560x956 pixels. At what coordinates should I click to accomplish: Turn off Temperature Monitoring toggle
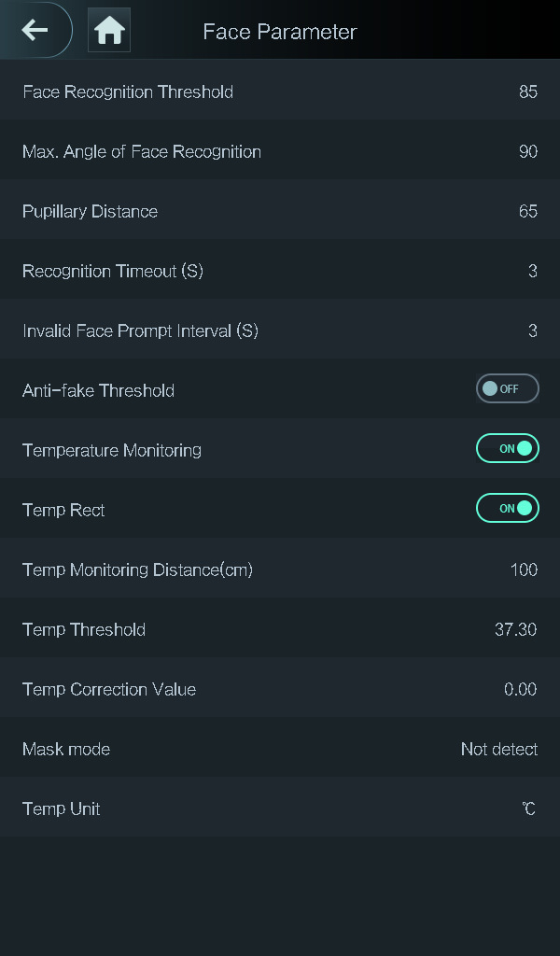(x=507, y=449)
